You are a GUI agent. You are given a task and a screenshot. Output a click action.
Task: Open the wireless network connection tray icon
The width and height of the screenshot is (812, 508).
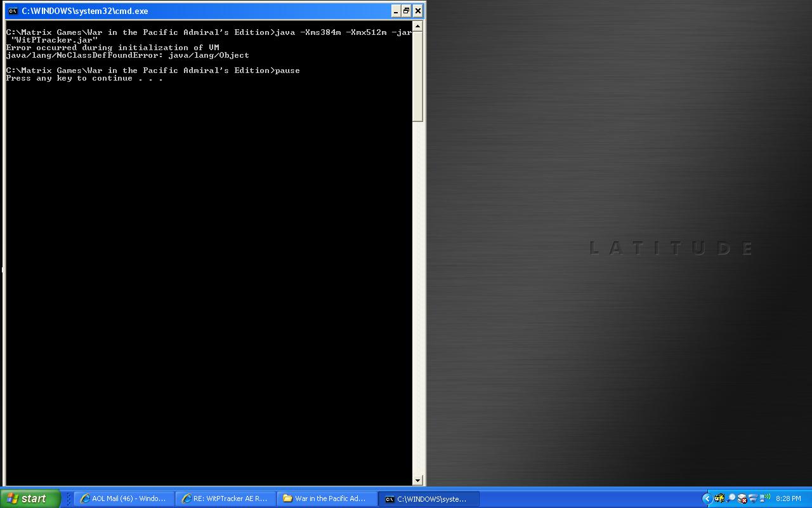click(x=764, y=498)
